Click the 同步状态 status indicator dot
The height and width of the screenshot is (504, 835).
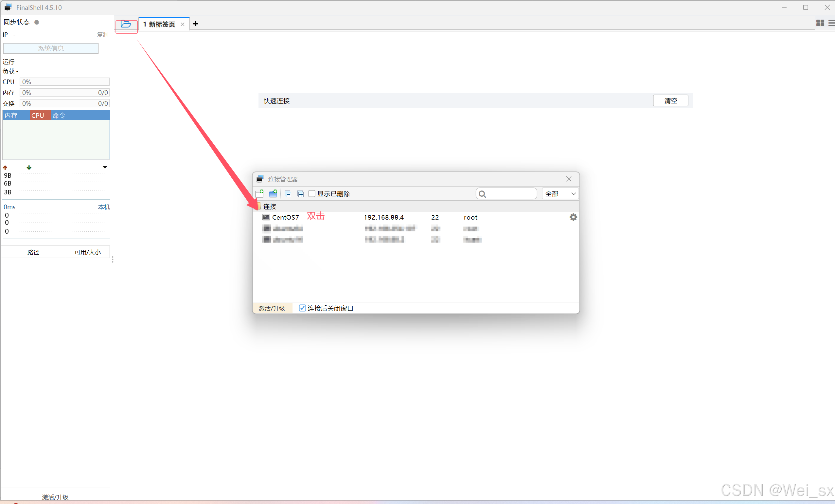pyautogui.click(x=37, y=22)
